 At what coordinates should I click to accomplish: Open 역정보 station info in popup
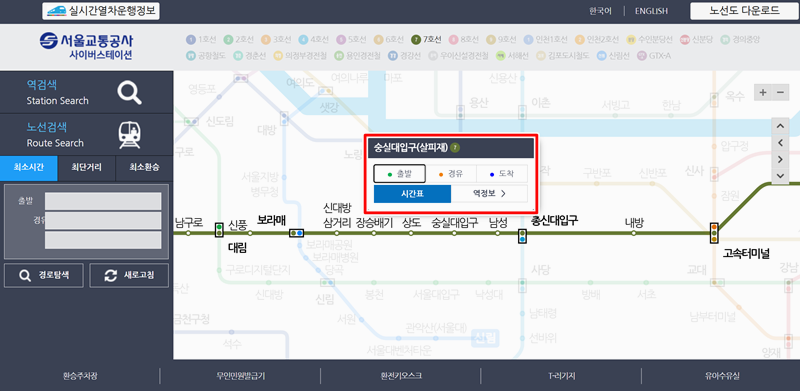(x=489, y=194)
